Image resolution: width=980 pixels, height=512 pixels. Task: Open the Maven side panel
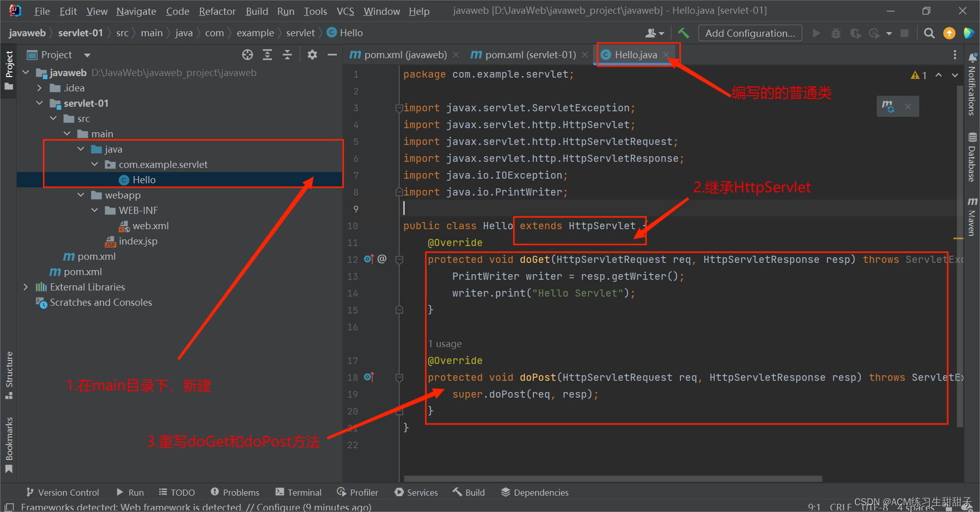point(972,216)
